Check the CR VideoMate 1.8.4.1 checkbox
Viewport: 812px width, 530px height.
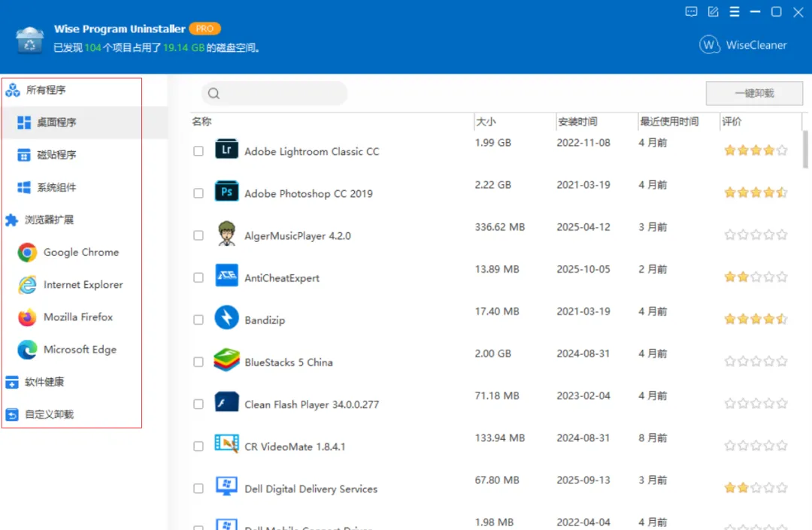pyautogui.click(x=198, y=446)
